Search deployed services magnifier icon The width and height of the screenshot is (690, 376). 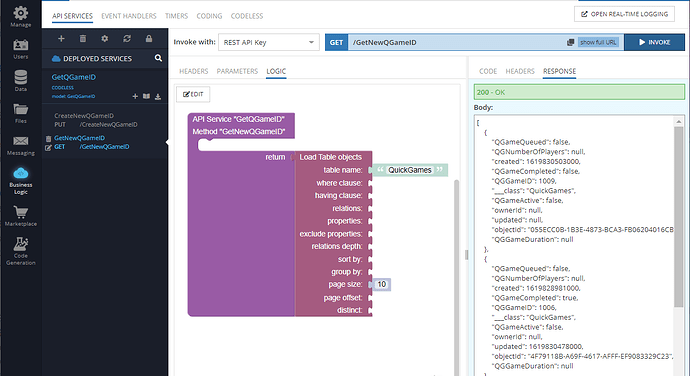158,58
